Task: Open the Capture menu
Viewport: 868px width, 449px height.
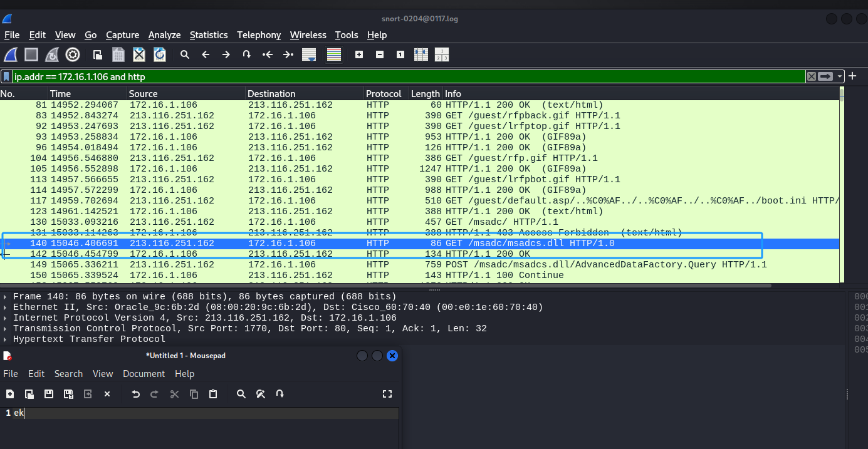Action: pyautogui.click(x=122, y=35)
